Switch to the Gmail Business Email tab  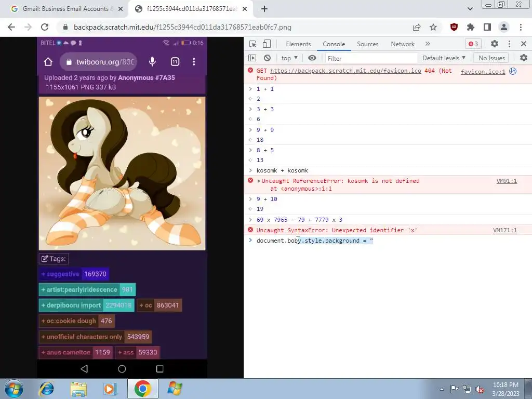66,9
